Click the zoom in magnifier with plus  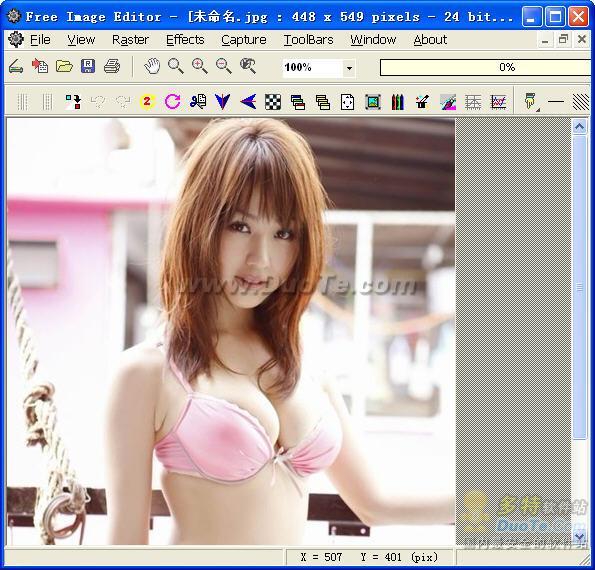click(x=200, y=67)
